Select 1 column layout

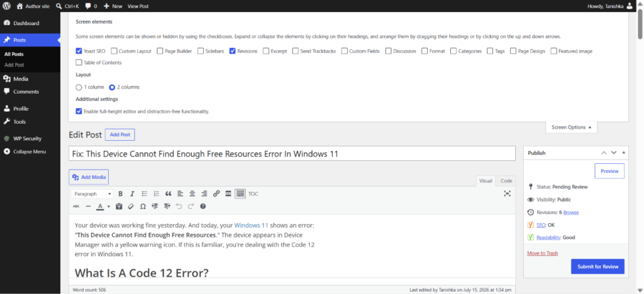click(x=79, y=87)
